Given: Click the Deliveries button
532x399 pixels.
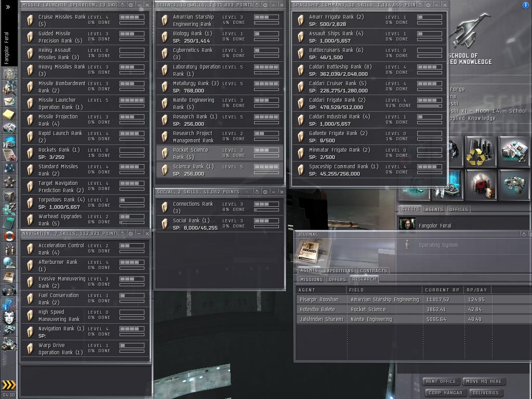Looking at the screenshot, I should coord(486,393).
